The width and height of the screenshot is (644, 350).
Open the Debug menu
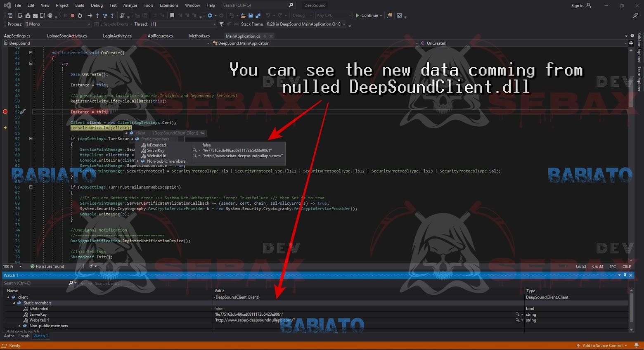(97, 5)
